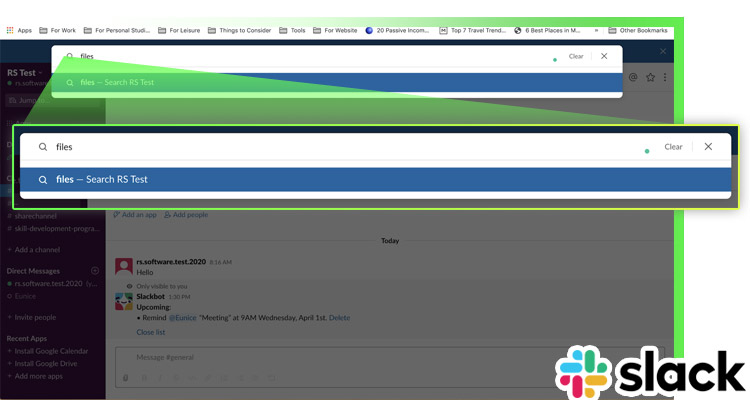750x400 pixels.
Task: Click the rs.software.test.2020 message author name
Action: [171, 262]
